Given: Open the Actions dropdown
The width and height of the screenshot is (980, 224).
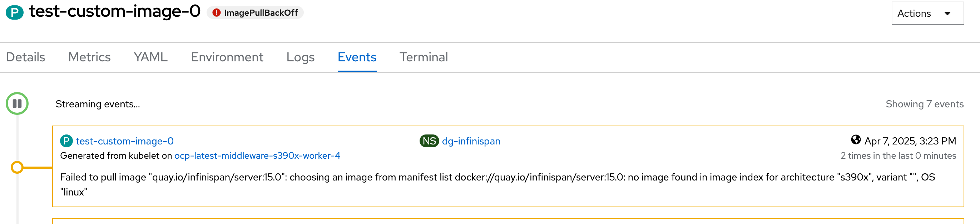Looking at the screenshot, I should click(927, 13).
